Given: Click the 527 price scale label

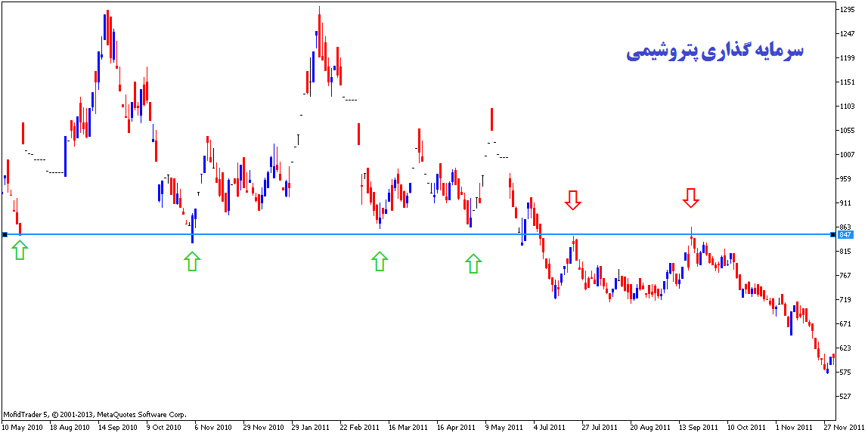Looking at the screenshot, I should point(845,396).
